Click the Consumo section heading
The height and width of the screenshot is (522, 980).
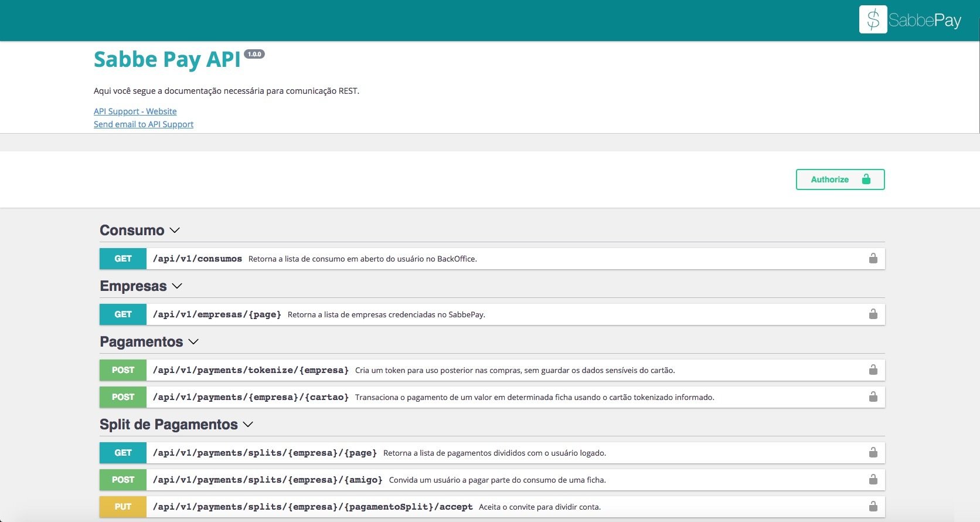[132, 230]
